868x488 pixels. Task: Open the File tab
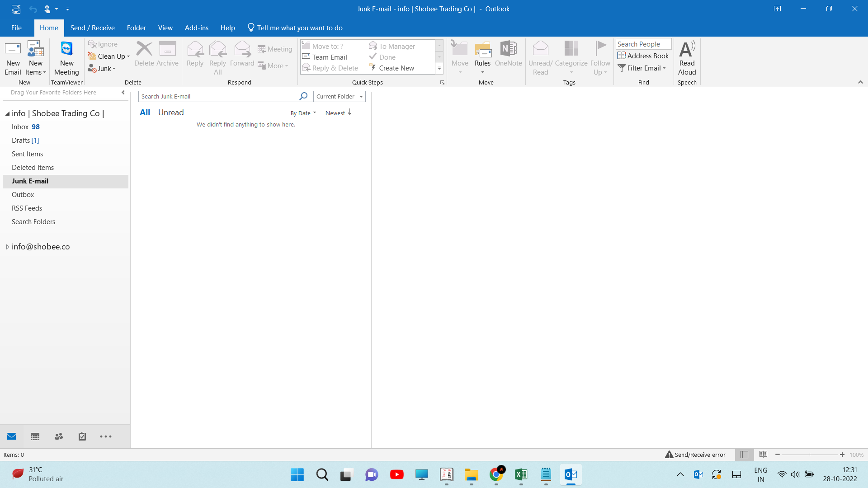point(16,28)
